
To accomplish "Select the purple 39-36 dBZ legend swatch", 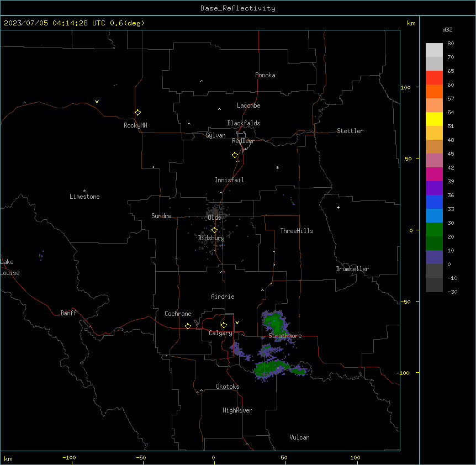I will coord(434,188).
